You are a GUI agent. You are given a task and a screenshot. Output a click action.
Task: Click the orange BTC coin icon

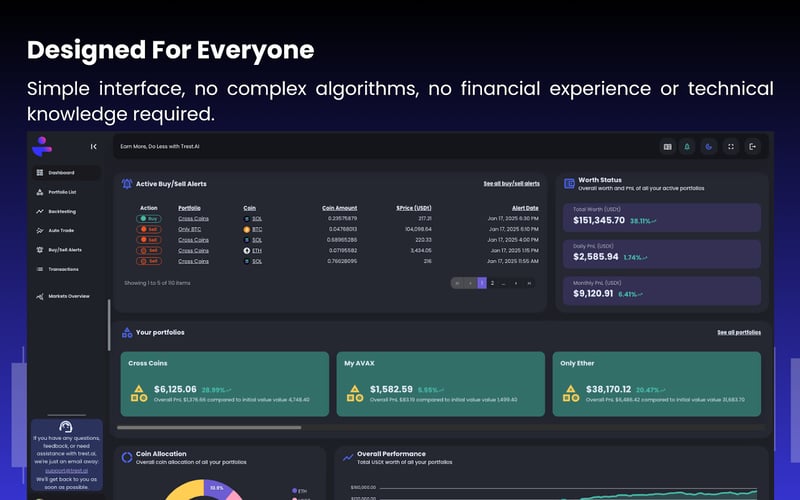(x=247, y=230)
